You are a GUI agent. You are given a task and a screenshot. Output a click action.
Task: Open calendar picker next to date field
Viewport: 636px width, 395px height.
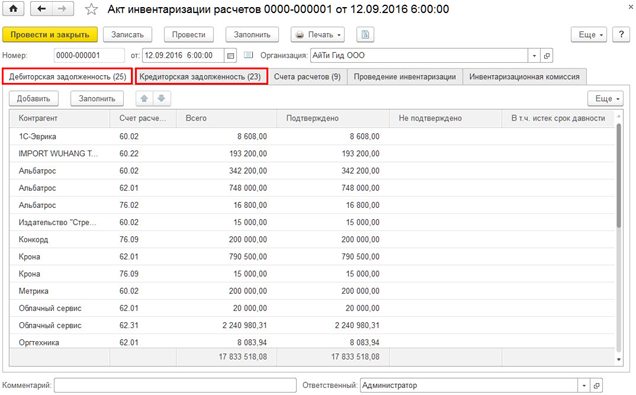pyautogui.click(x=230, y=56)
